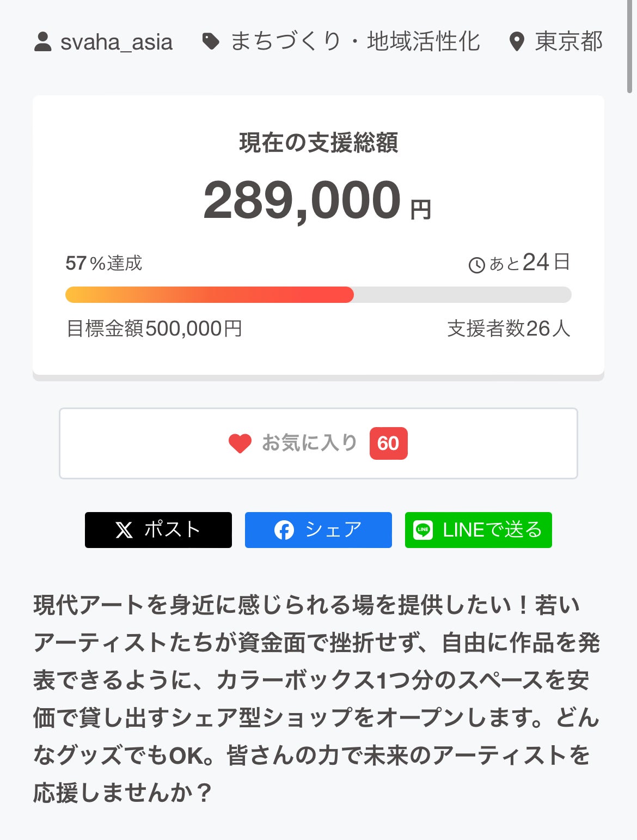Click the 289,000 円 total amount
The width and height of the screenshot is (637, 840).
tap(317, 202)
